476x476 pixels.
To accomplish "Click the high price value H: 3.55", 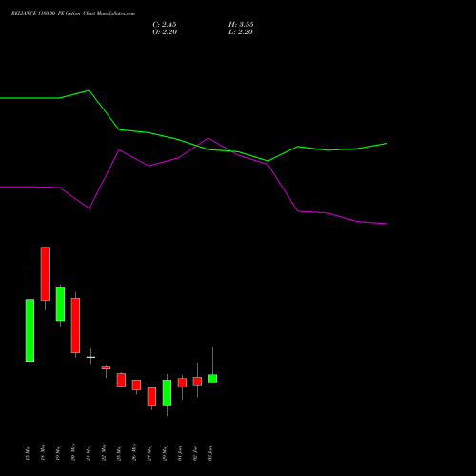I will tap(241, 25).
